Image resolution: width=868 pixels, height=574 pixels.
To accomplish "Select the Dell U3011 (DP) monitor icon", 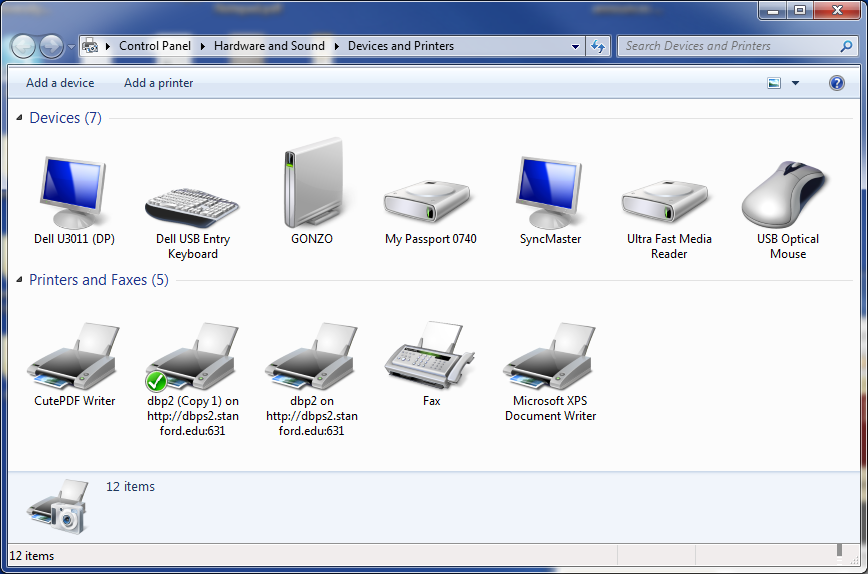I will tap(73, 192).
